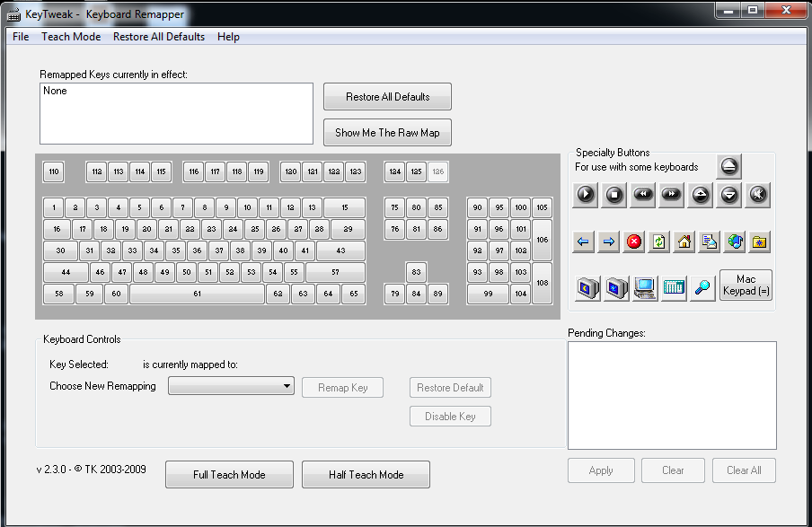Click the Stop media specialty button

[614, 195]
